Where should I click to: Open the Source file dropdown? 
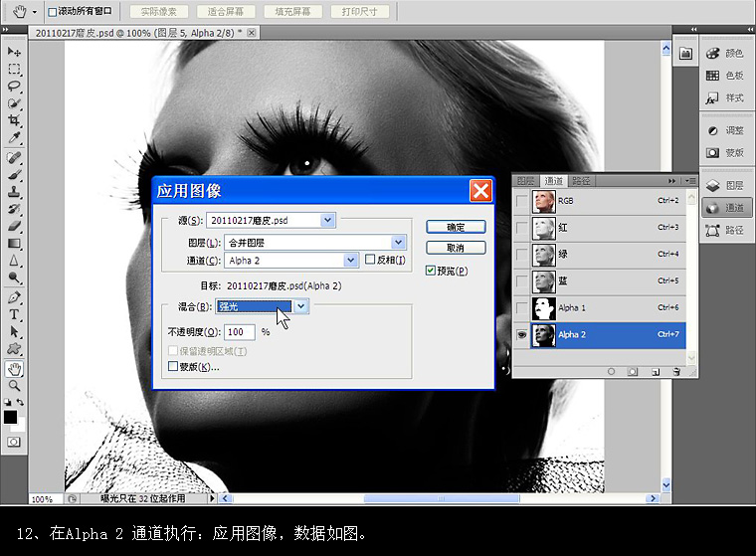(328, 220)
